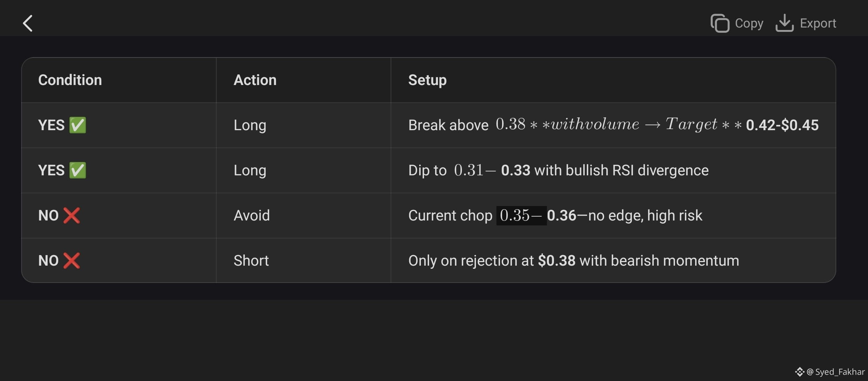Click the green checkmark in first YES row
Viewport: 868px width, 381px height.
click(x=78, y=125)
